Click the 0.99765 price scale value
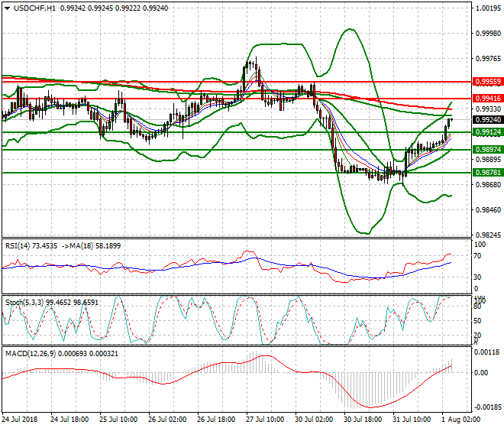504x428 pixels. click(x=488, y=59)
